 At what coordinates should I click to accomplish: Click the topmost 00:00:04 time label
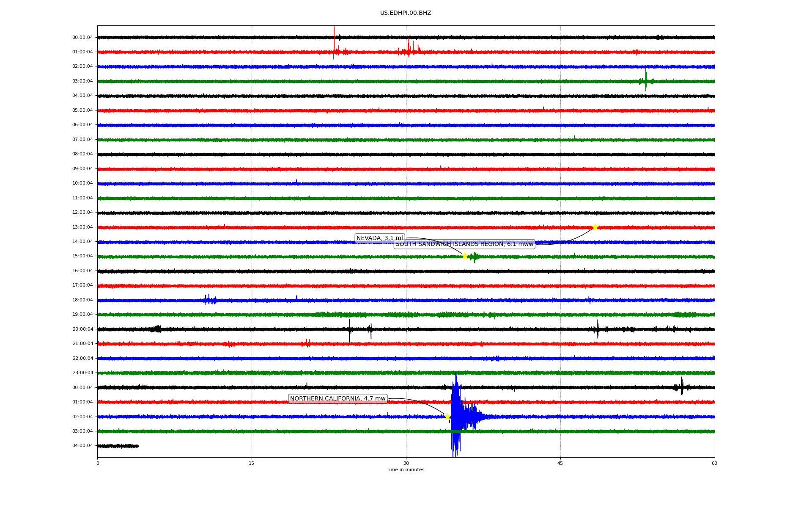coord(82,38)
